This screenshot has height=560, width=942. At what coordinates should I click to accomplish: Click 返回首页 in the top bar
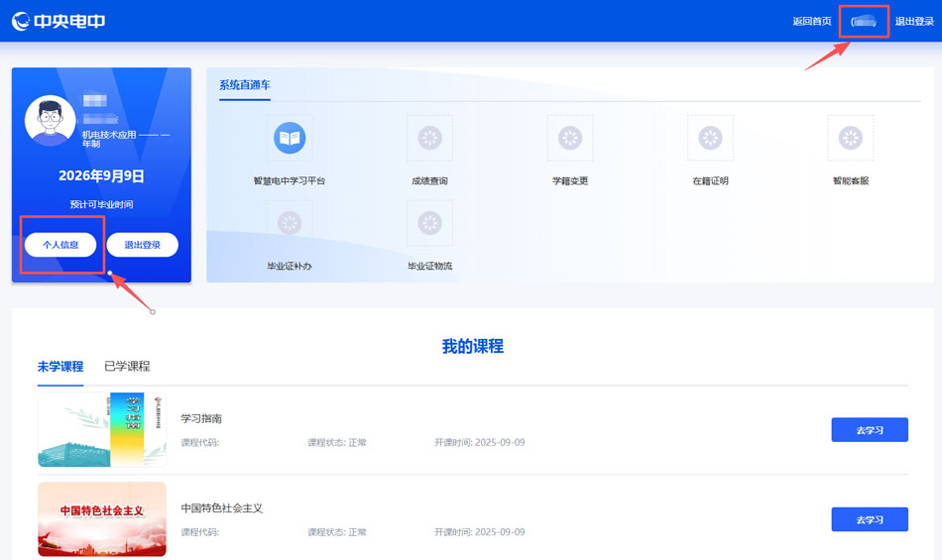pos(812,21)
